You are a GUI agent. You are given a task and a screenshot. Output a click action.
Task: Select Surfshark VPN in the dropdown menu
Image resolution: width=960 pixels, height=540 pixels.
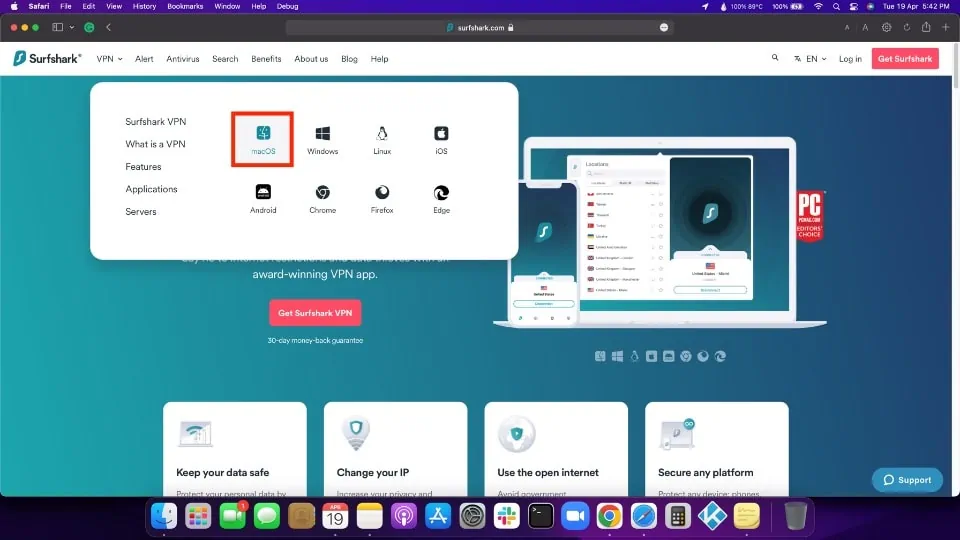coord(156,121)
